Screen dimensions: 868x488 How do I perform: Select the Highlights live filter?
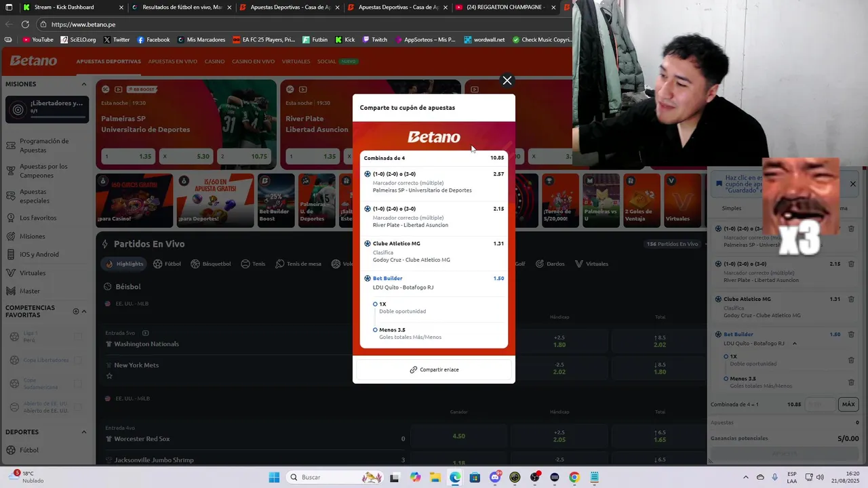(124, 264)
